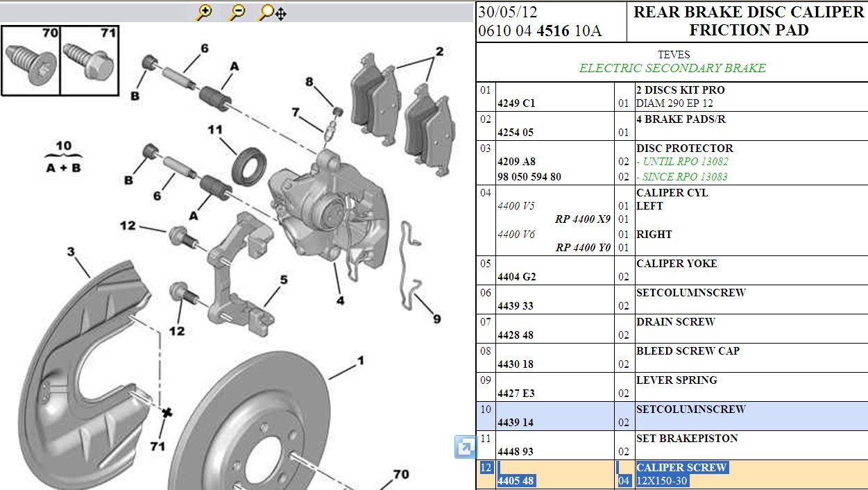Click part number 4254 05
Viewport: 868px width, 490px height.
point(516,133)
